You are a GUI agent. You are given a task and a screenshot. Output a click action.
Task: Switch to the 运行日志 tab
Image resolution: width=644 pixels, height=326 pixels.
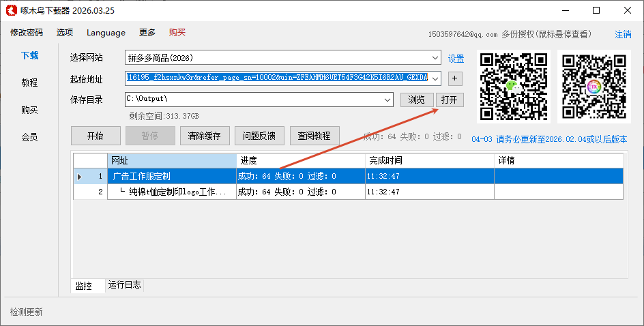click(x=124, y=285)
